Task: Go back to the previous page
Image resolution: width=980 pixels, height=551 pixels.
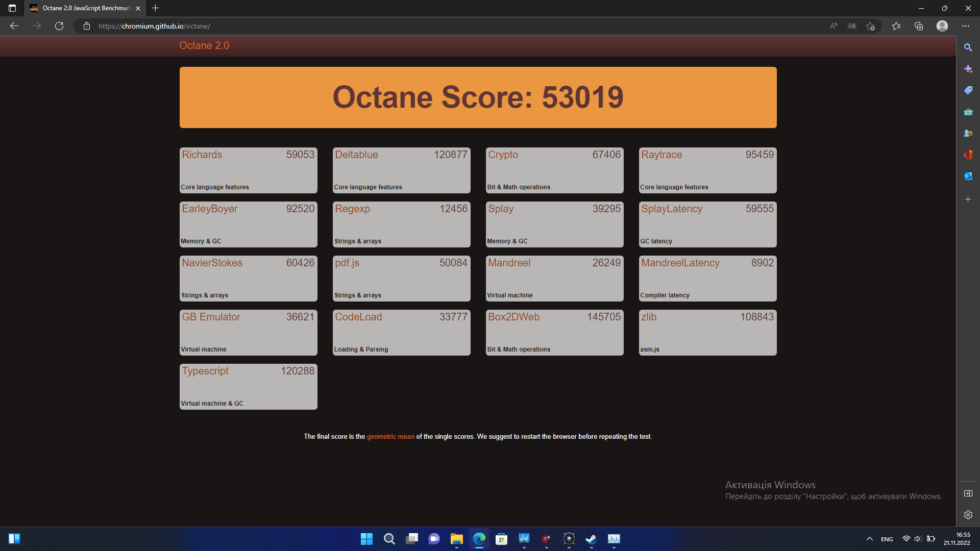Action: coord(14,26)
